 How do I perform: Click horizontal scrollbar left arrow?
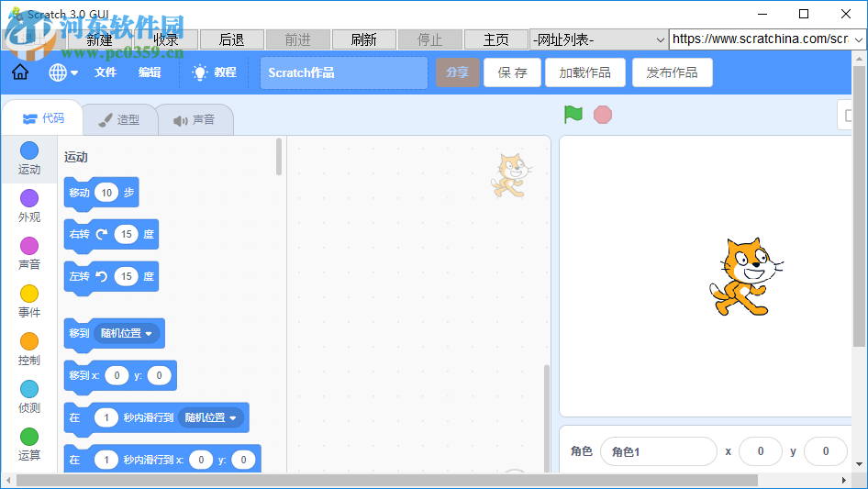click(x=7, y=480)
